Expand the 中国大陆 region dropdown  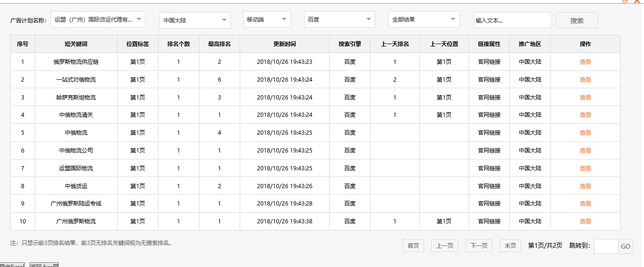point(195,20)
